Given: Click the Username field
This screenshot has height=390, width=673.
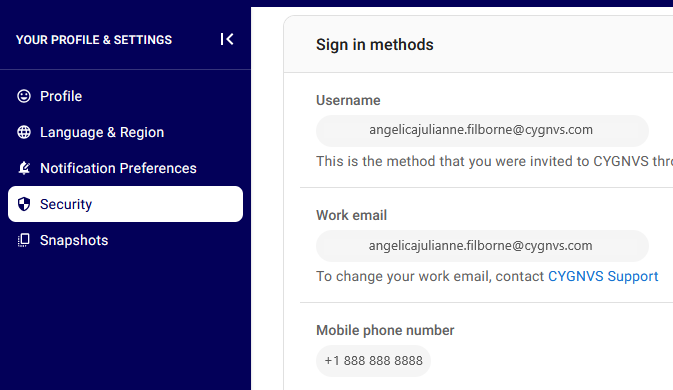Looking at the screenshot, I should coord(482,130).
